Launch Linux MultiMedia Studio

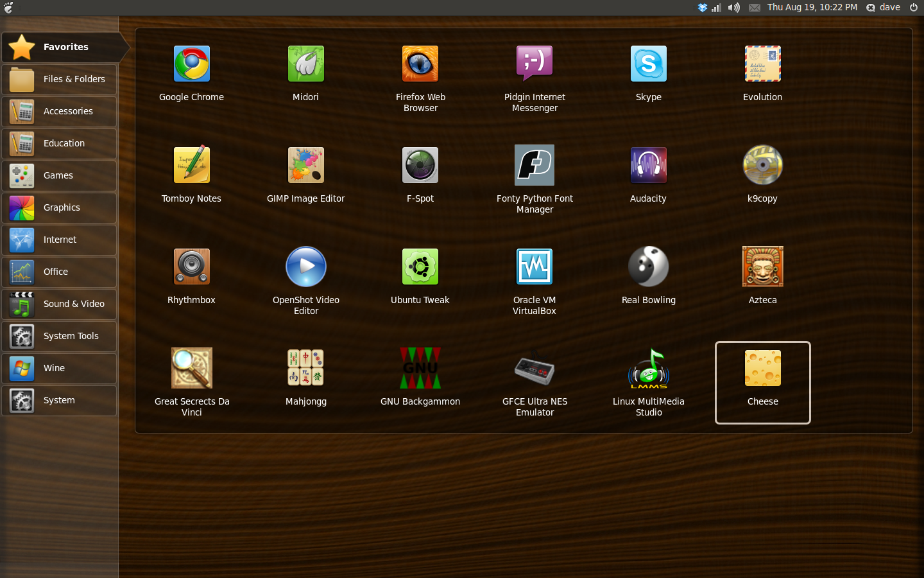coord(649,383)
